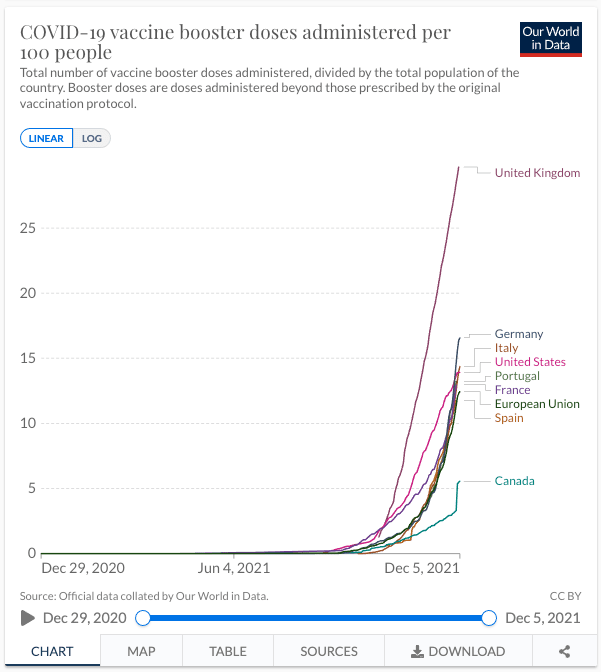Click the right timeline slider handle
This screenshot has height=672, width=601.
489,618
